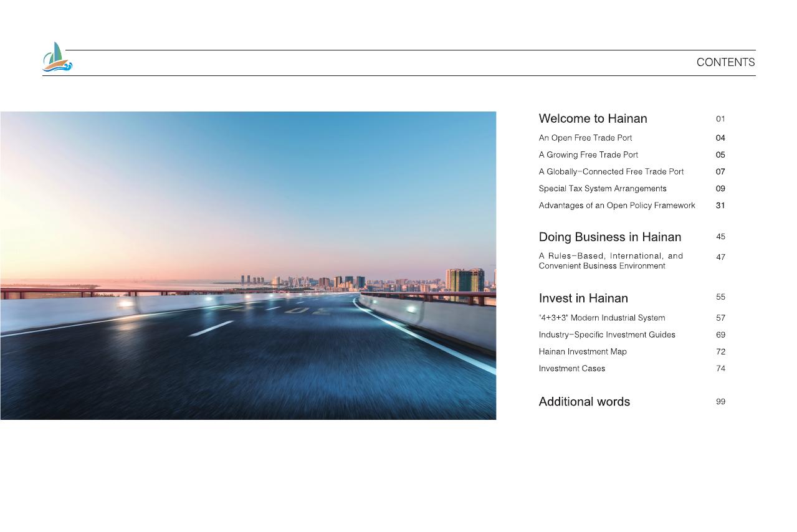Open the Invest in Hainan section
797x532 pixels.
(x=583, y=298)
